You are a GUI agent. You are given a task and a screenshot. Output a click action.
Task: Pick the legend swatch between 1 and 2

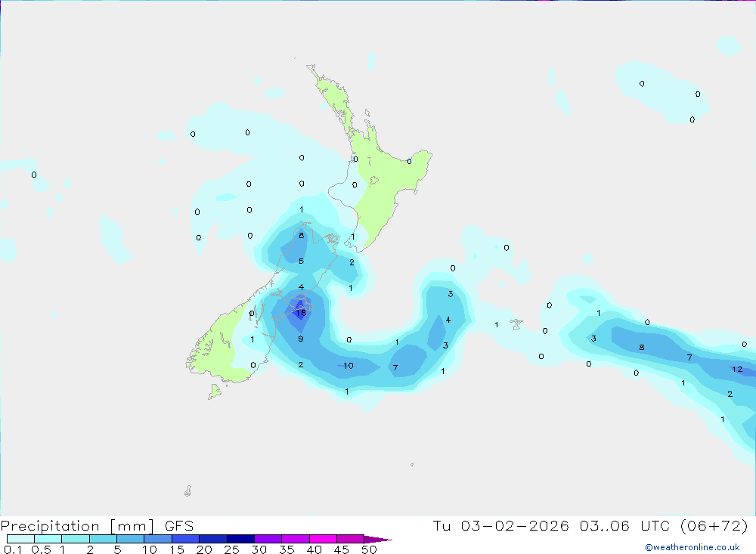75,539
